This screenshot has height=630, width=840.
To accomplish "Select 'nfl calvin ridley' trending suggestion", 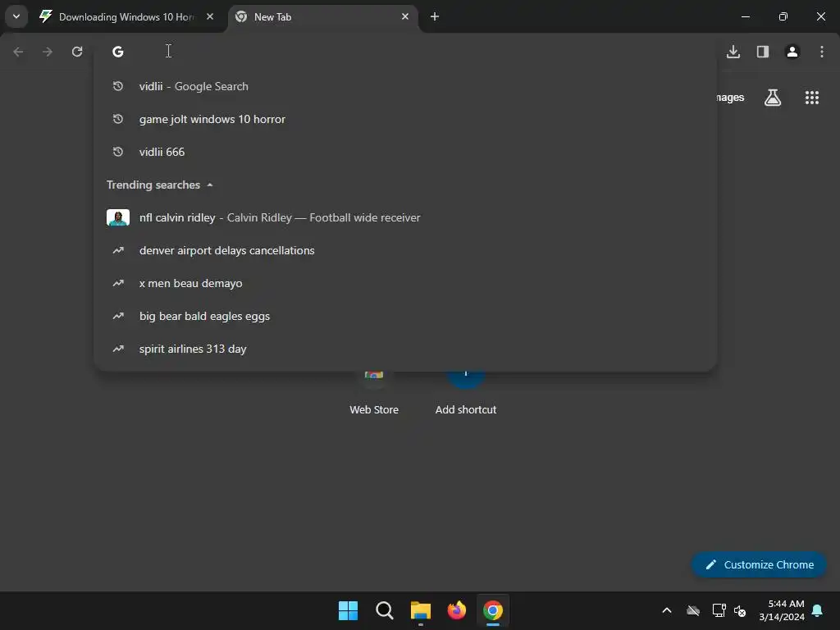I will [x=405, y=217].
